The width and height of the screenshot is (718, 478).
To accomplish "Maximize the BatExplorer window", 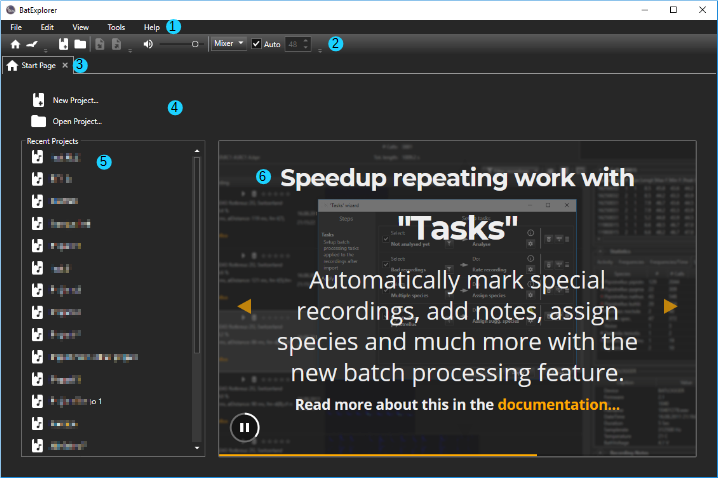I will [673, 10].
